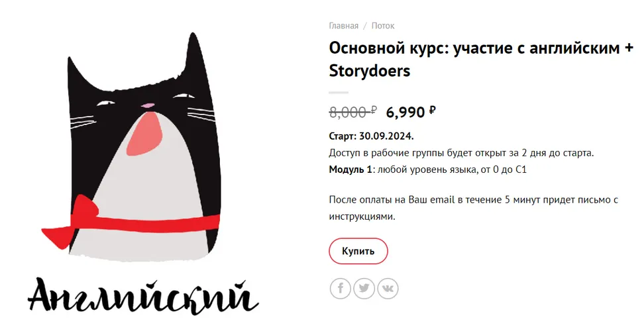The image size is (644, 331).
Task: Share the course on Twitter
Action: [364, 289]
